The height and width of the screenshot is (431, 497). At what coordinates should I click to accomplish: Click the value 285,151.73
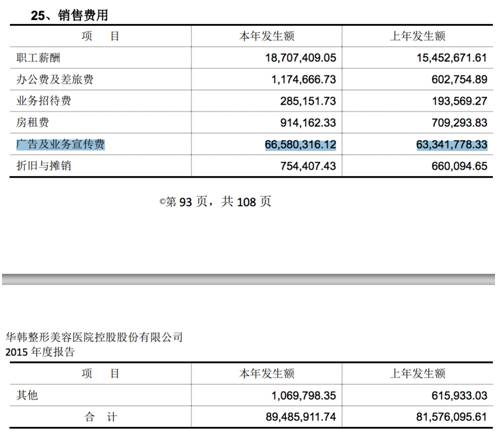pyautogui.click(x=308, y=101)
